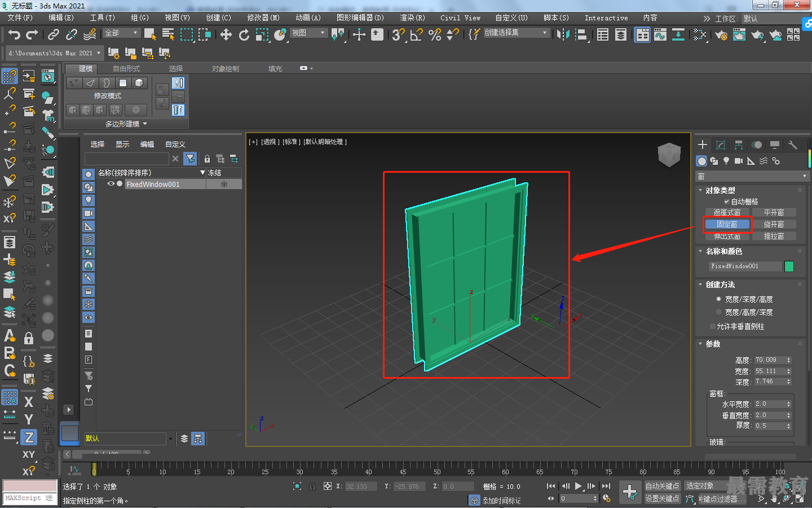Open the Utilities wrench panel icon
This screenshot has height=508, width=812.
[x=793, y=145]
